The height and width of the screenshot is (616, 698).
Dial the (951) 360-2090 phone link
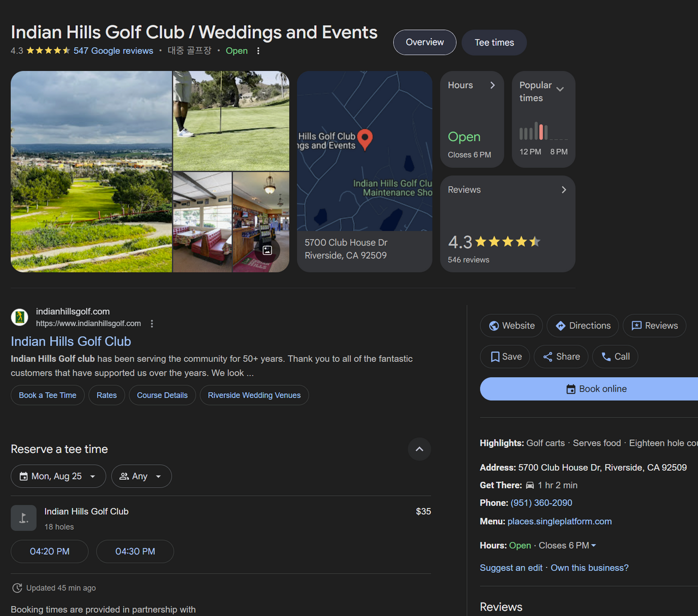pos(541,503)
